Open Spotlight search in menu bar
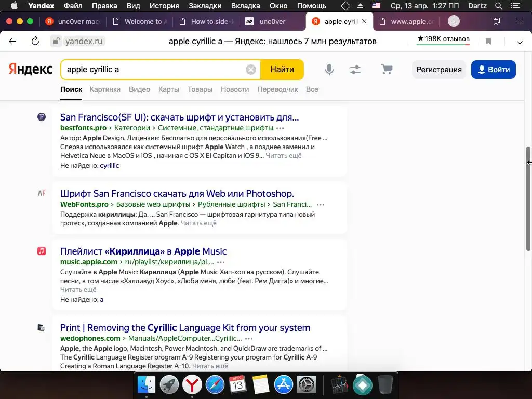The image size is (532, 399). [498, 6]
